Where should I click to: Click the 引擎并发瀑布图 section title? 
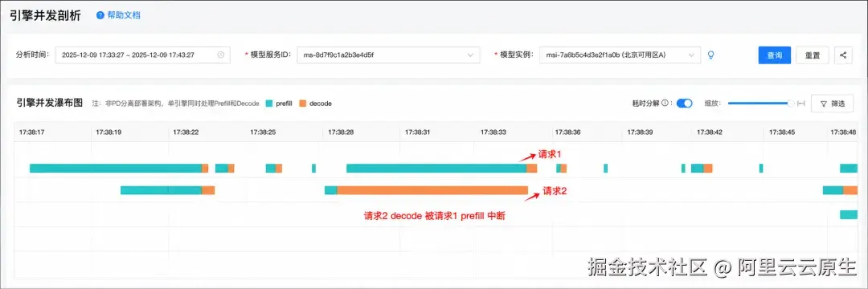[x=49, y=104]
